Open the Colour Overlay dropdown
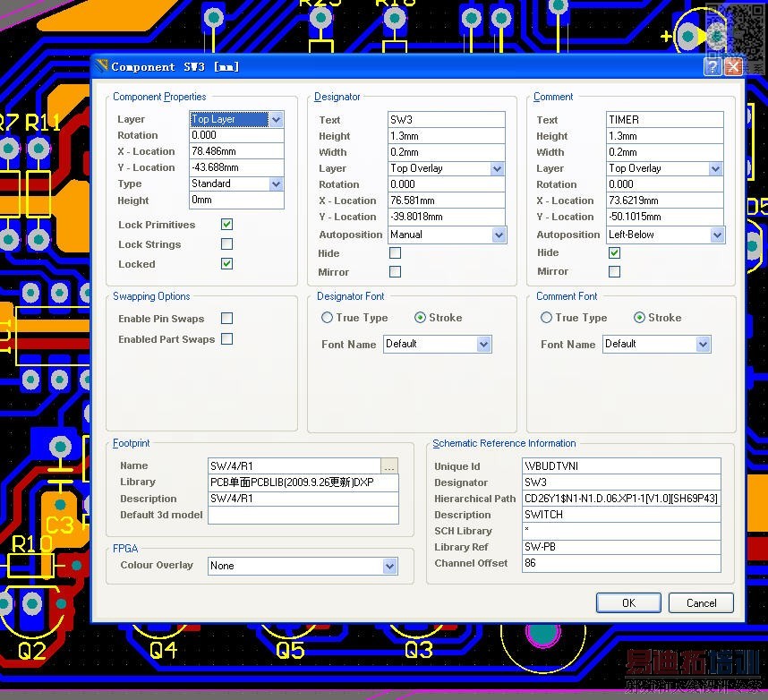Screen dimensions: 768x700 pos(389,566)
